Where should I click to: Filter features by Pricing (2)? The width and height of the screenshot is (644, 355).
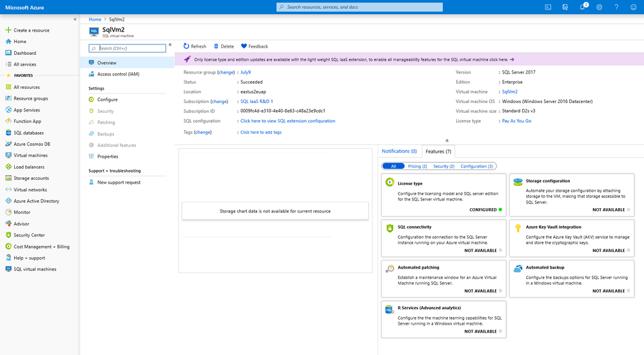(417, 166)
